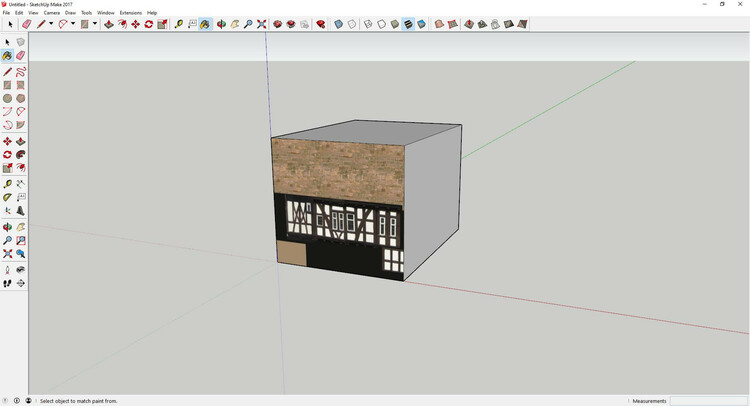The width and height of the screenshot is (750, 406).
Task: Select the Drape sandbox tool
Action: [x=496, y=24]
